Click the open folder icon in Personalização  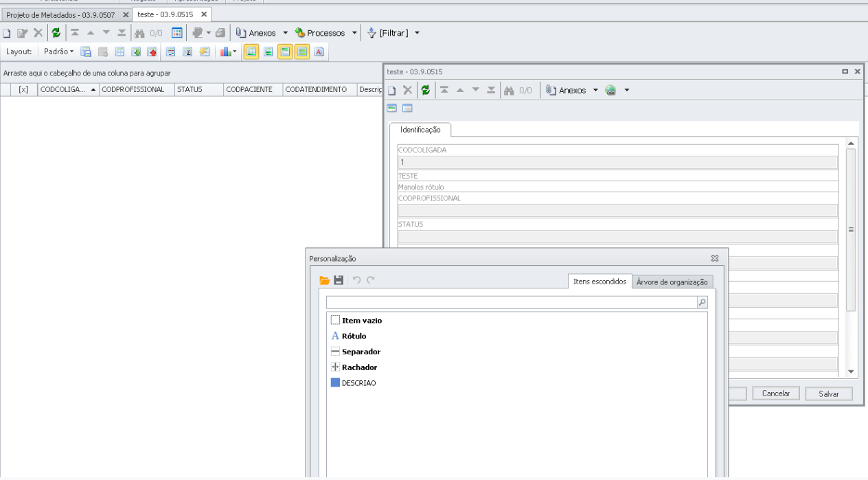pyautogui.click(x=325, y=280)
